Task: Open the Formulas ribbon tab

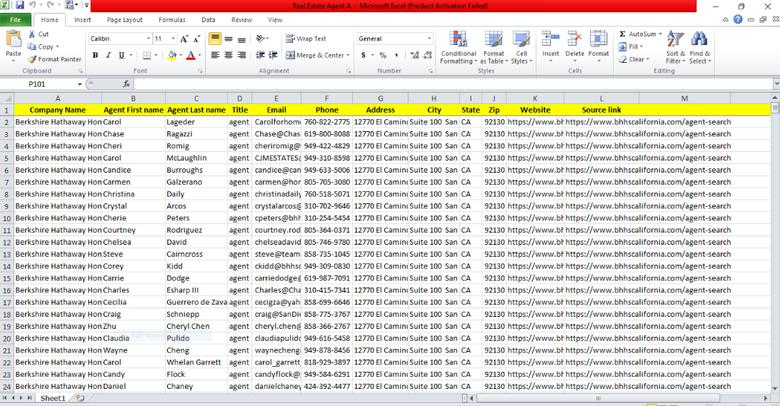Action: point(171,19)
